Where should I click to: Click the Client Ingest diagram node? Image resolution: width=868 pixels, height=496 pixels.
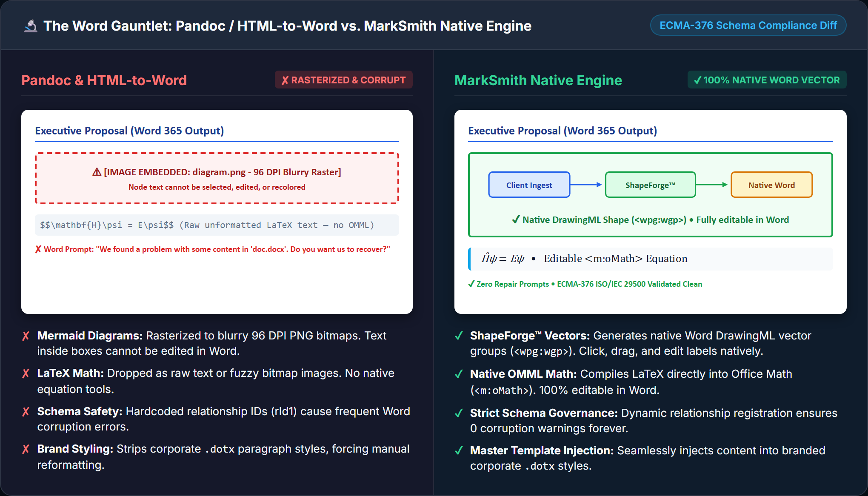point(529,185)
